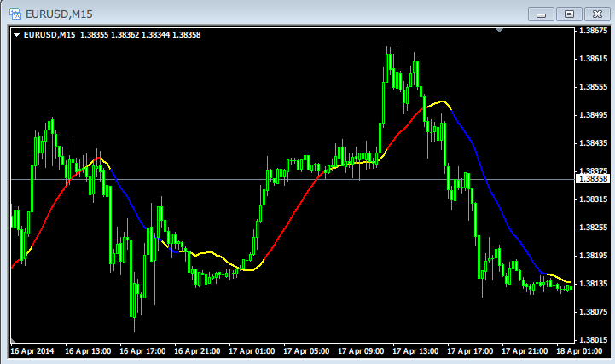Screen dimensions: 615x364
Task: Click the 16 Apr 13:00 time label
Action: tap(88, 351)
